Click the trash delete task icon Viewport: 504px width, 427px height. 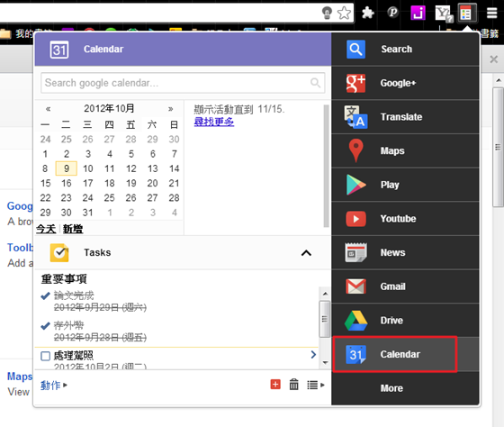(x=293, y=384)
